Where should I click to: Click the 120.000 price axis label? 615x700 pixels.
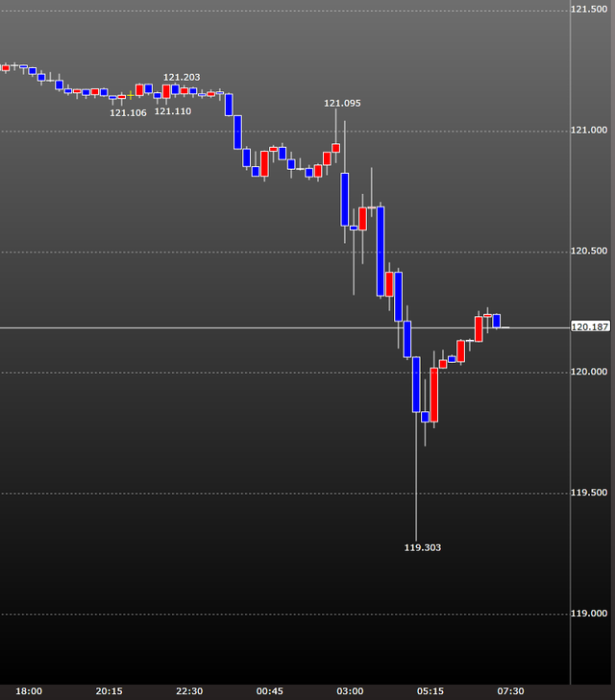(x=589, y=372)
